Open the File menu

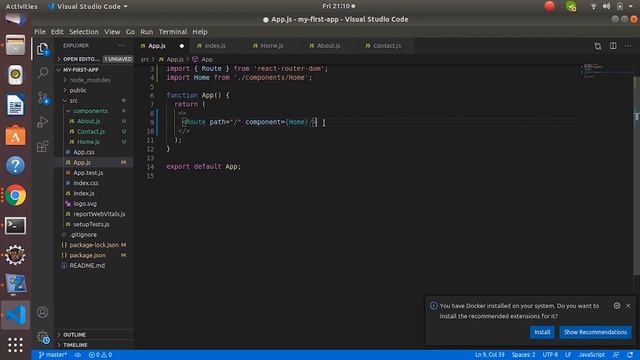pos(40,32)
